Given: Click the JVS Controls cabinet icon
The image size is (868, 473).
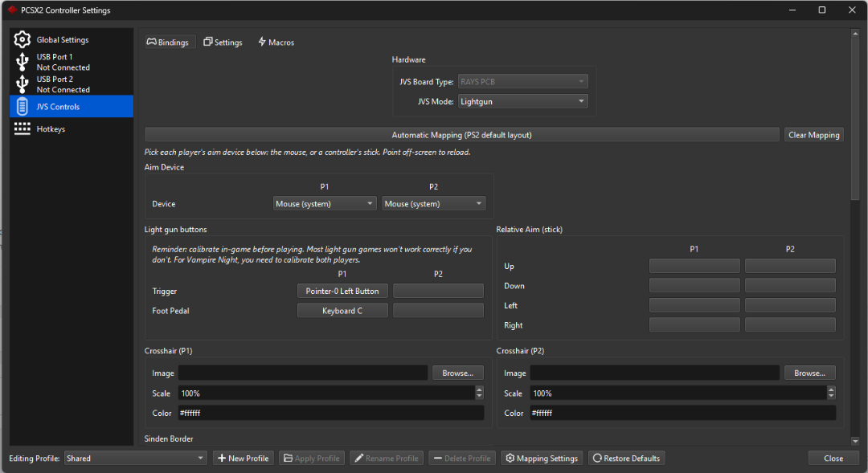Looking at the screenshot, I should tap(23, 106).
